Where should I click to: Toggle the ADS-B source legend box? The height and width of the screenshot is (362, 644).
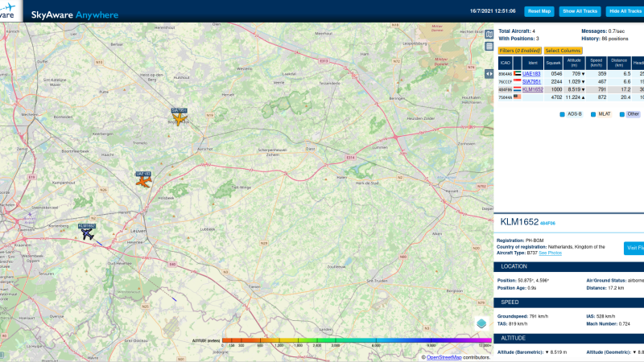coord(563,114)
